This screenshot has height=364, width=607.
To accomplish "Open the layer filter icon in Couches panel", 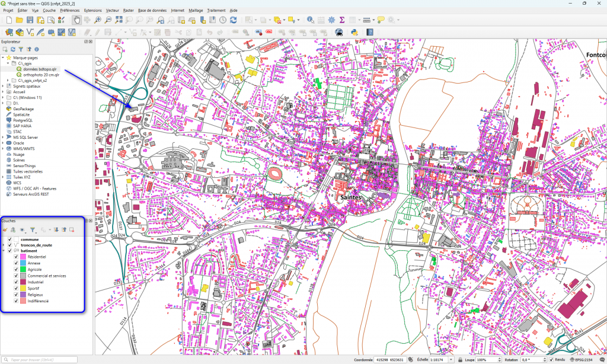I will tap(33, 229).
